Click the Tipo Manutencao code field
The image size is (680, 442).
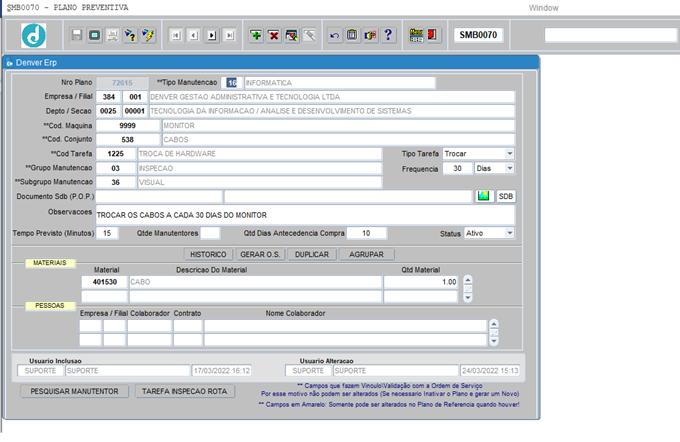(232, 83)
